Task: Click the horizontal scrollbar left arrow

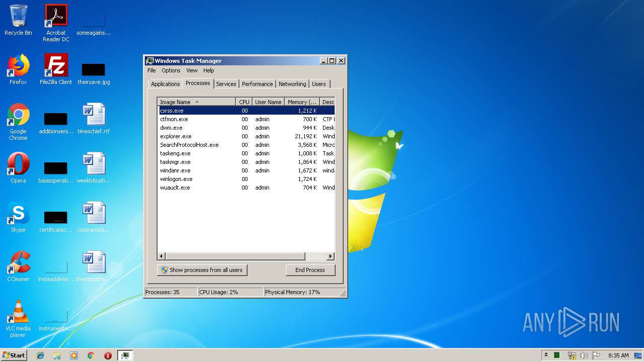Action: pyautogui.click(x=162, y=256)
